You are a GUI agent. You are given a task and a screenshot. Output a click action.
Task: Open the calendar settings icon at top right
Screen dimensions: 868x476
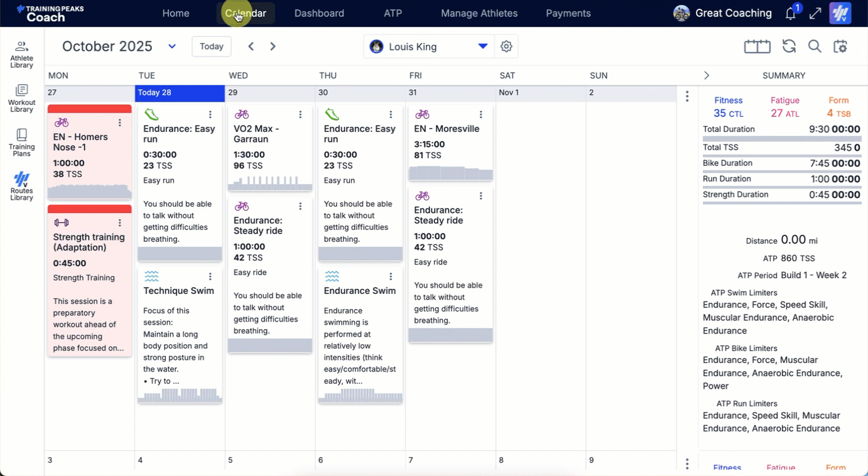(840, 46)
